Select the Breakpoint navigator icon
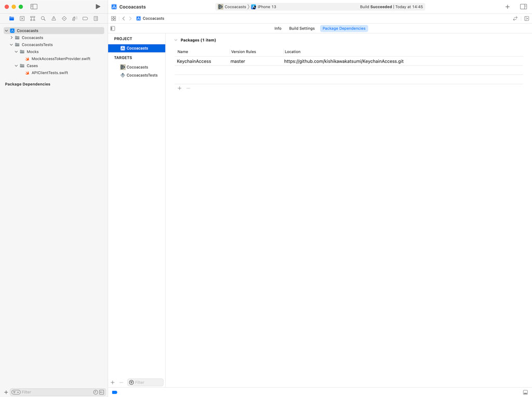The height and width of the screenshot is (397, 532). 84,18
